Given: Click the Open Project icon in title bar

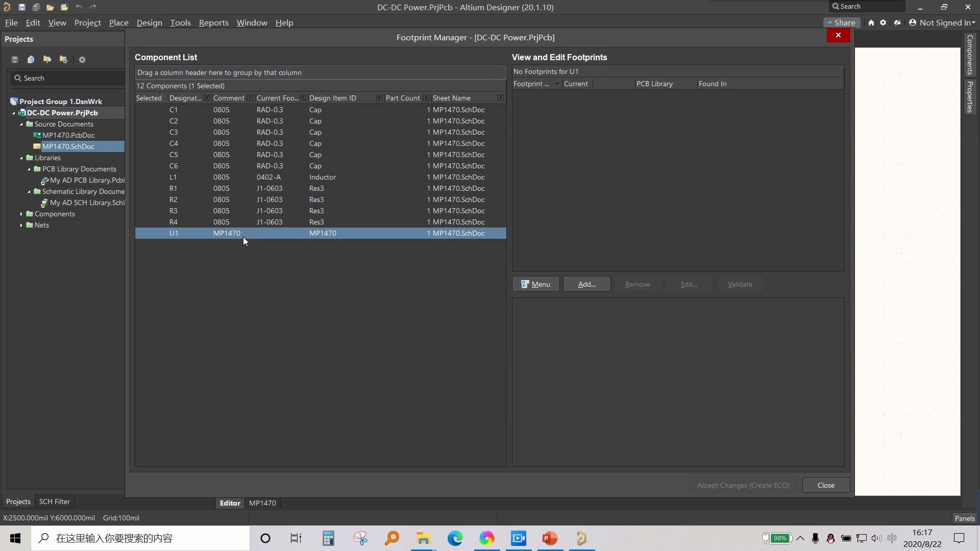Looking at the screenshot, I should (64, 7).
